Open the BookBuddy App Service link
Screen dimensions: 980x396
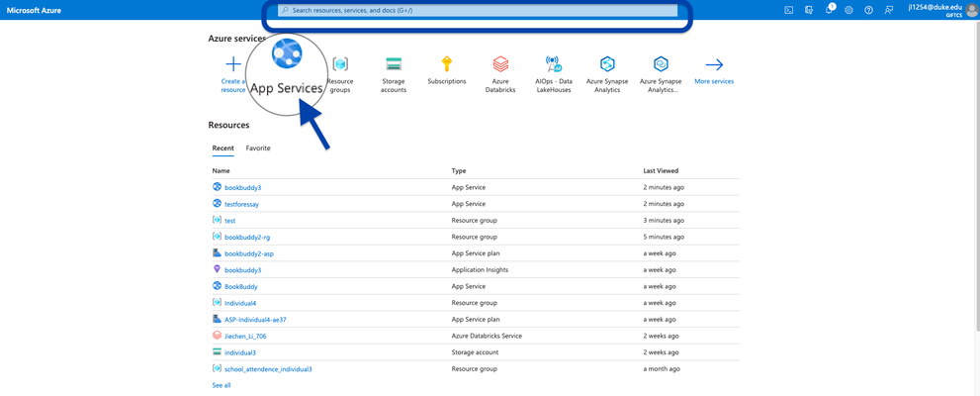point(240,286)
